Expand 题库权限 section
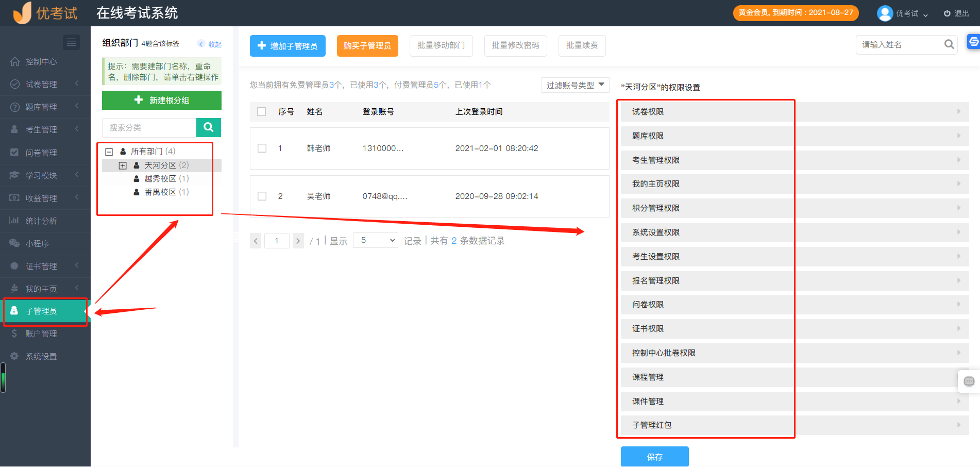The width and height of the screenshot is (980, 467). point(795,136)
